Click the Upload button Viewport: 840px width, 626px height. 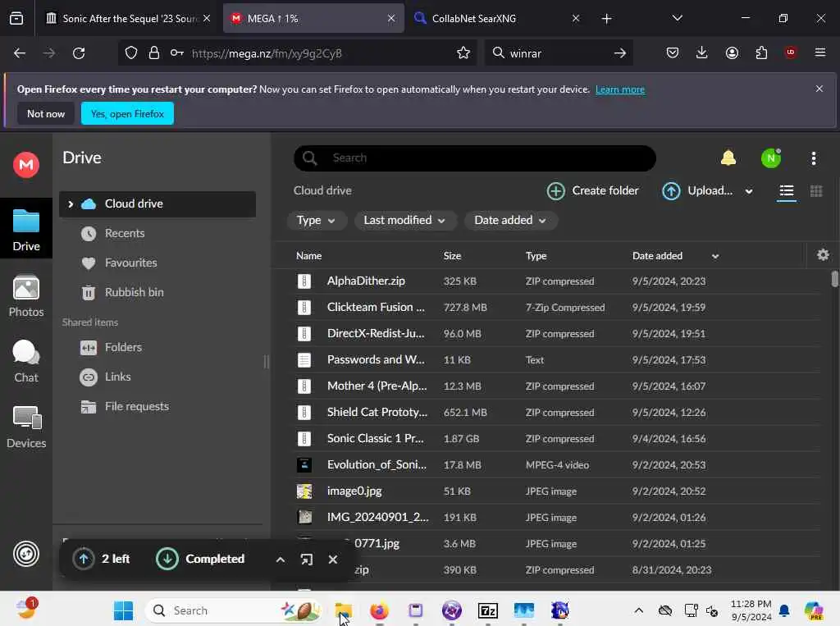click(697, 191)
